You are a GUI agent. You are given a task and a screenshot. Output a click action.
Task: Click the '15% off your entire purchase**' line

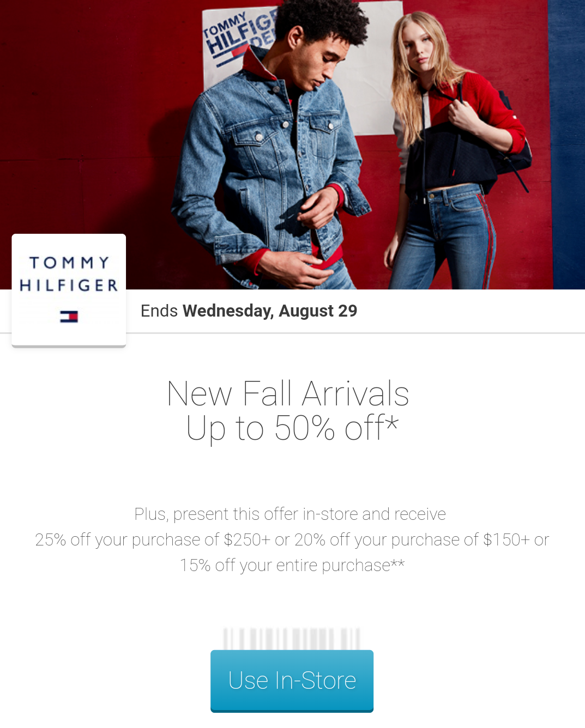click(x=292, y=566)
